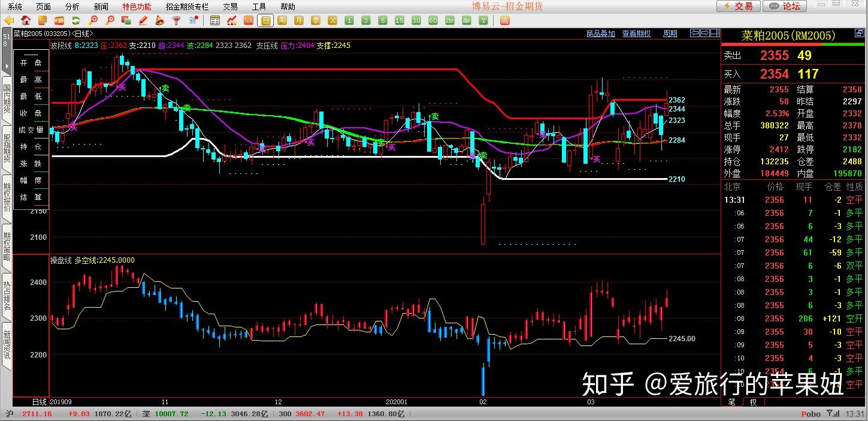This screenshot has width=868, height=421.
Task: Open the 招金期货专栏 menu
Action: pos(187,7)
